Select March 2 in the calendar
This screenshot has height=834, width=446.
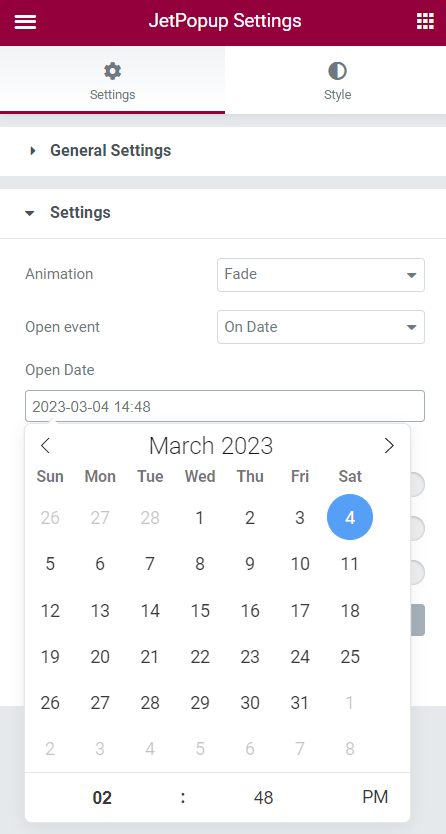(250, 518)
